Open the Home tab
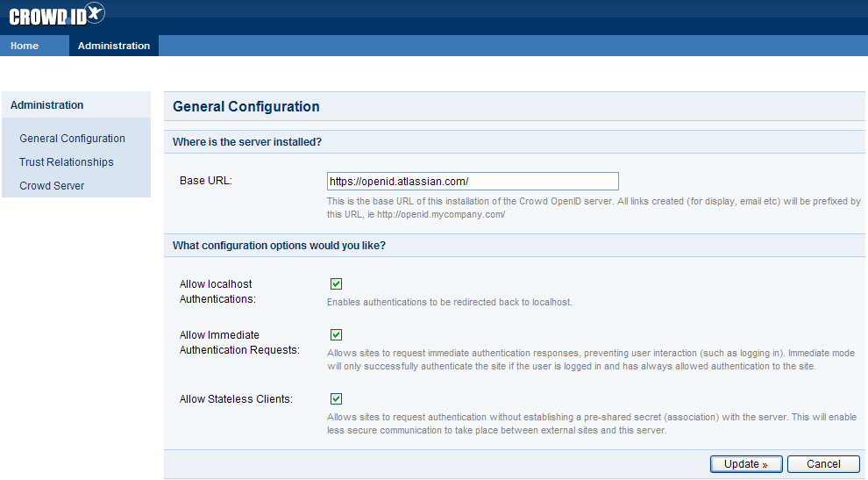 (25, 46)
